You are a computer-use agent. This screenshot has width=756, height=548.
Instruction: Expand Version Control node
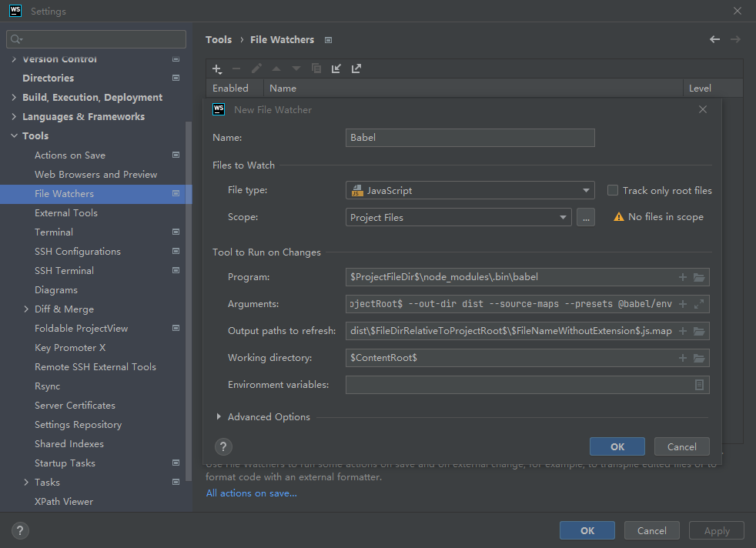(x=14, y=59)
